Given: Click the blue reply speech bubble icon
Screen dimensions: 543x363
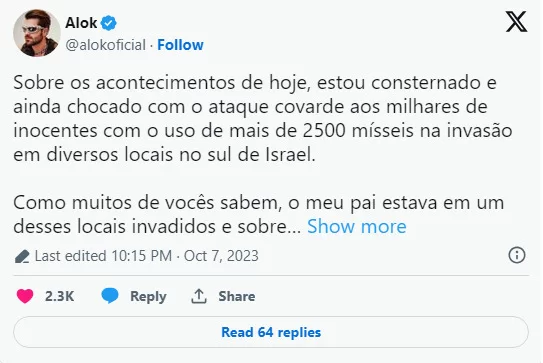Looking at the screenshot, I should pyautogui.click(x=110, y=296).
